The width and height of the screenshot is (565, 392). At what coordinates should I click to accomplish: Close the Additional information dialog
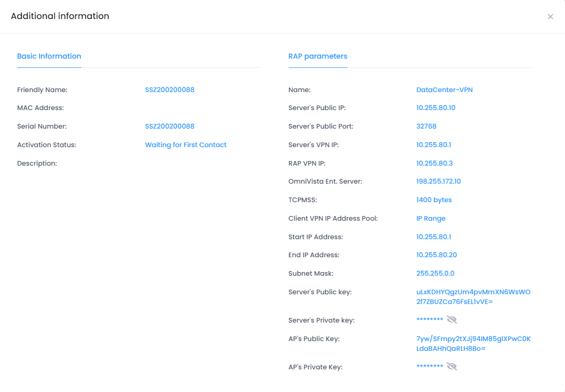click(550, 16)
